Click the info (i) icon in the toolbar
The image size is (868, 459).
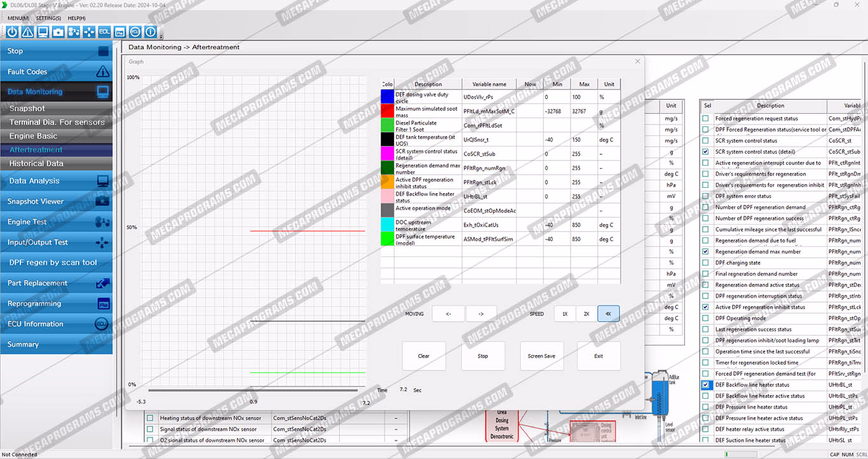point(151,32)
